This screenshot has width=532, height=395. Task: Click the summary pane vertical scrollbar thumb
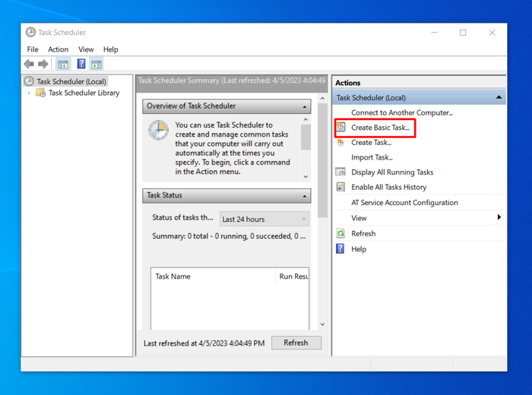click(322, 160)
